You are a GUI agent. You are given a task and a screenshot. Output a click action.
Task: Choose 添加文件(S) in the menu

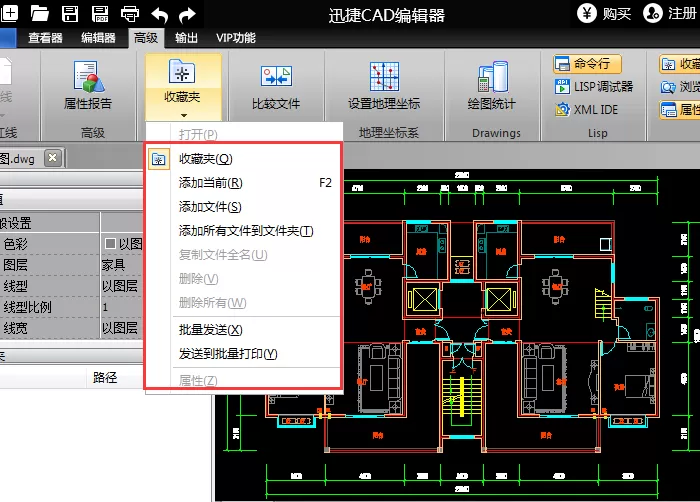point(243,207)
